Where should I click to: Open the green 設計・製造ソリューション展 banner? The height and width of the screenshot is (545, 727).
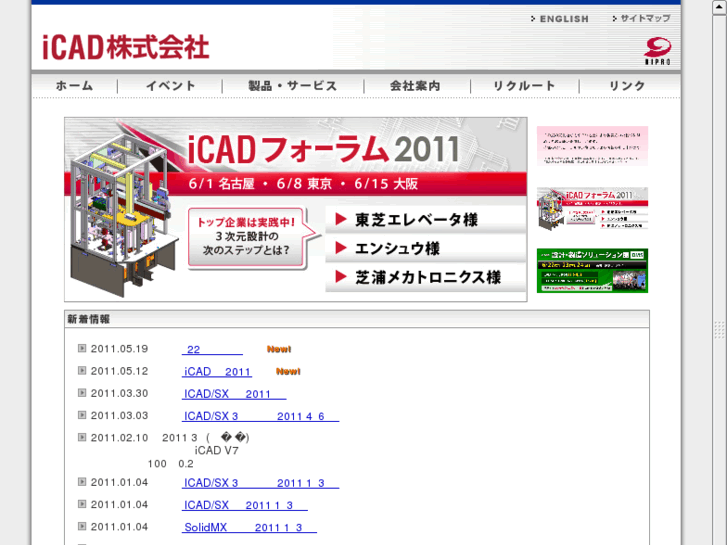click(593, 270)
